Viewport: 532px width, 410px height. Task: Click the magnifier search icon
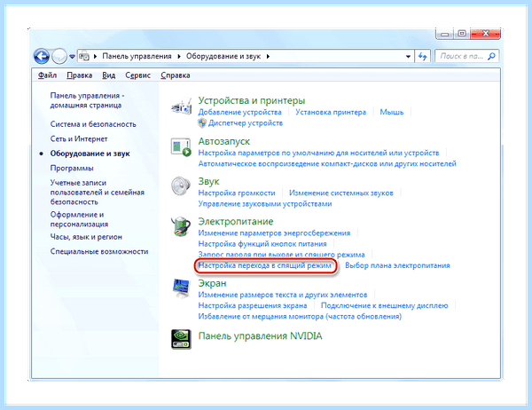491,56
